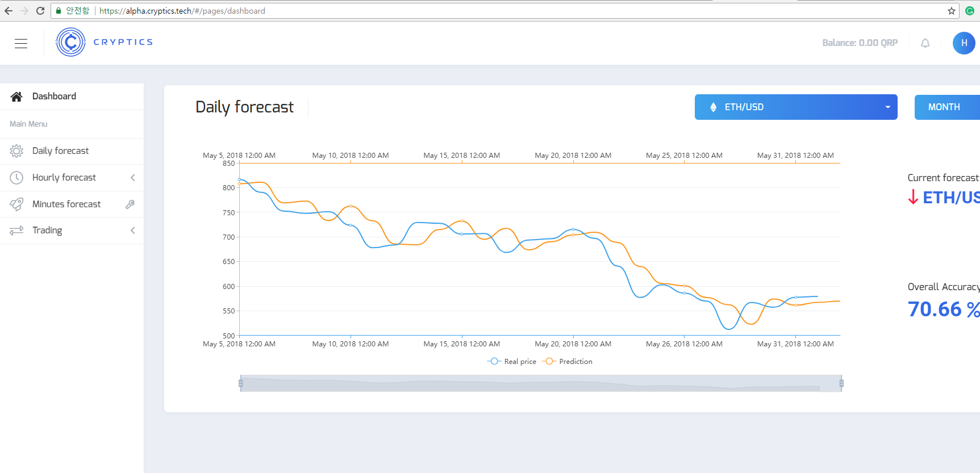Click the Prediction point at May 15
The height and width of the screenshot is (473, 980).
tap(462, 221)
